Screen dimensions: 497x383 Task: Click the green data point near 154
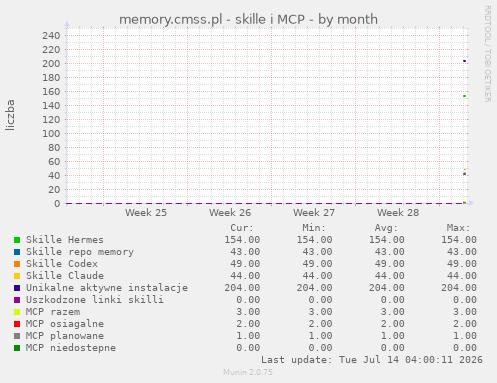pyautogui.click(x=464, y=96)
